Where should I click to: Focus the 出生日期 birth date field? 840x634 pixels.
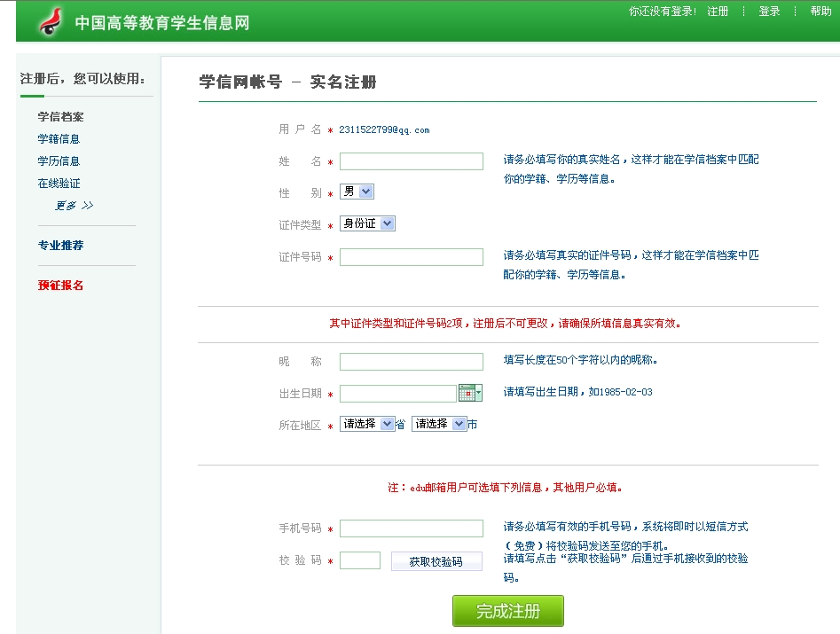pos(398,394)
